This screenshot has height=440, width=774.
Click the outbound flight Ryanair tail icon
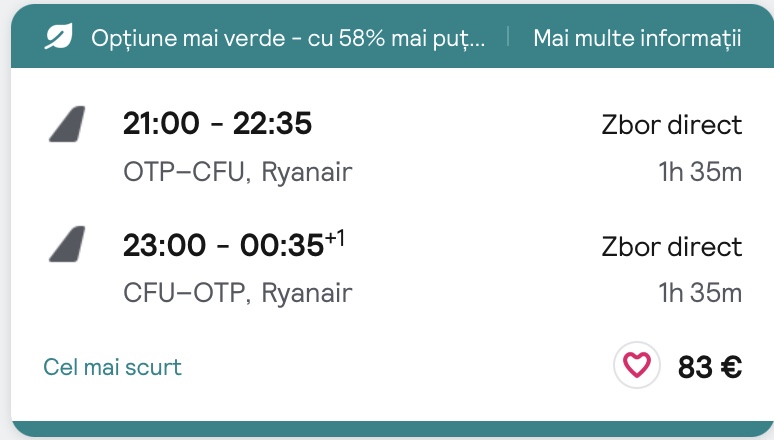67,124
